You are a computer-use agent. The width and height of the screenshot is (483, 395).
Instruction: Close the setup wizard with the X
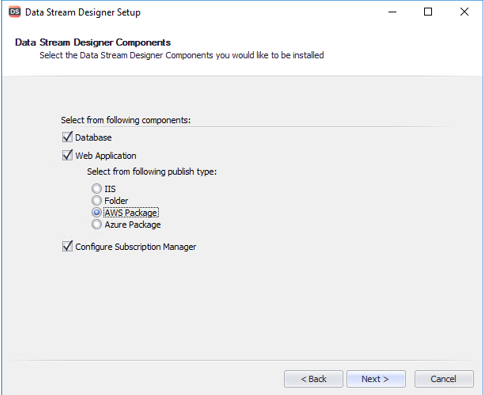point(464,12)
